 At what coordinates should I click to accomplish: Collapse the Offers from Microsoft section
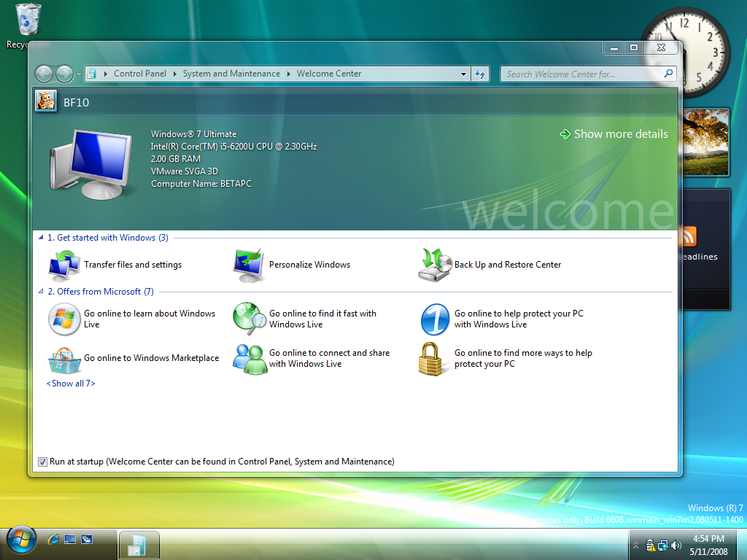coord(40,292)
